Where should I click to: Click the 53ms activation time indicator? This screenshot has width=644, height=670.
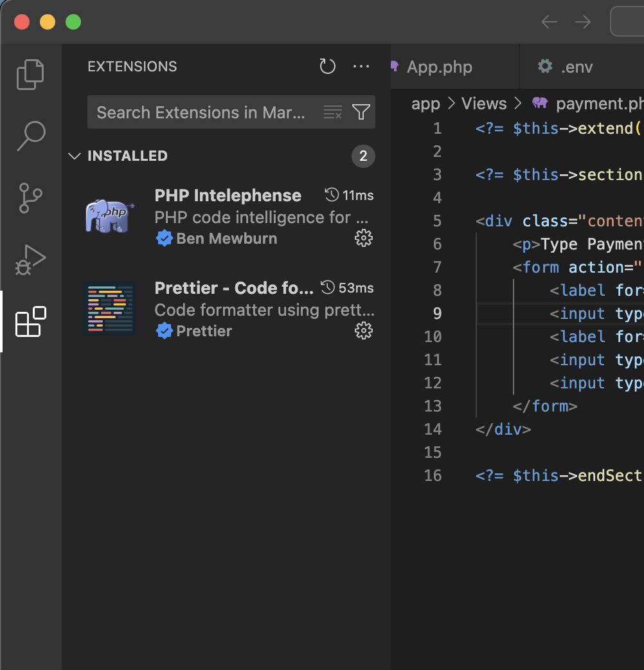(x=347, y=288)
